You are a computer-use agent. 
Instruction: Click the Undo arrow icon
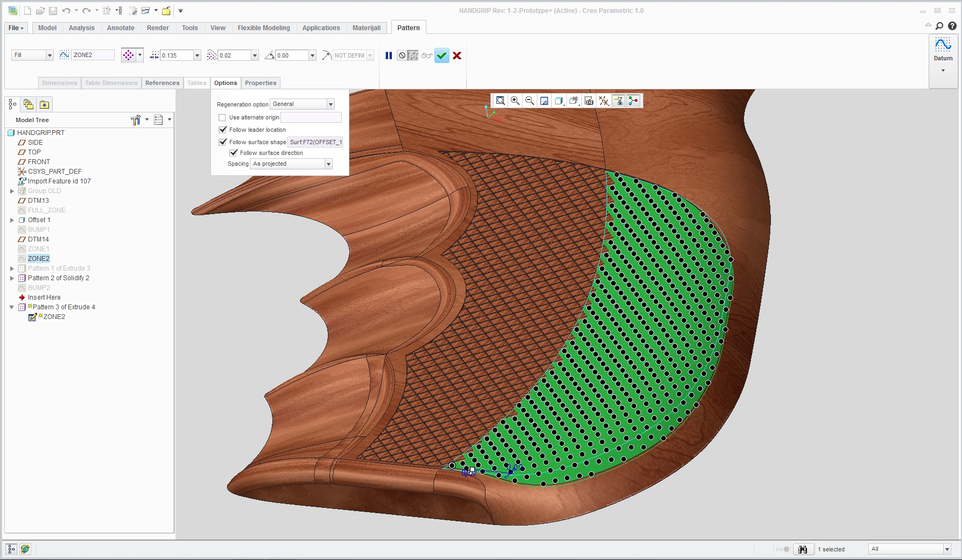[66, 11]
